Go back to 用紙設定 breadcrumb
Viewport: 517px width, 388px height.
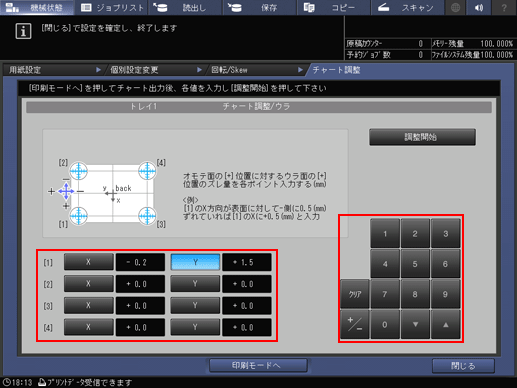point(53,70)
